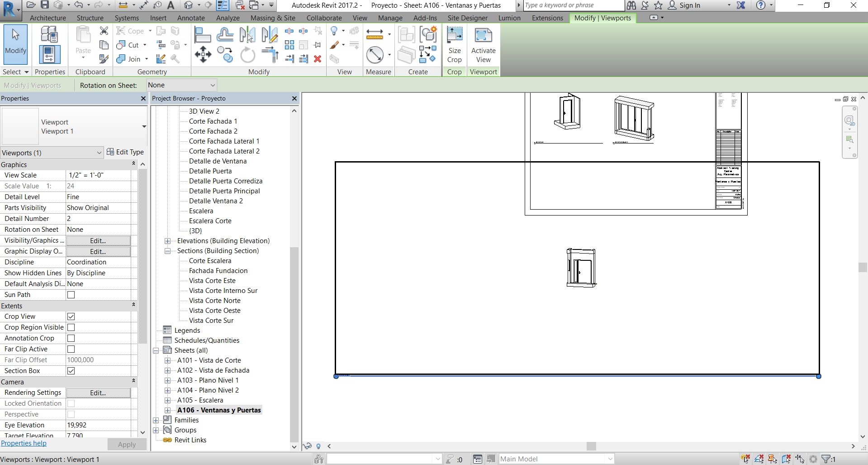
Task: Open the Lumion tab
Action: [509, 18]
